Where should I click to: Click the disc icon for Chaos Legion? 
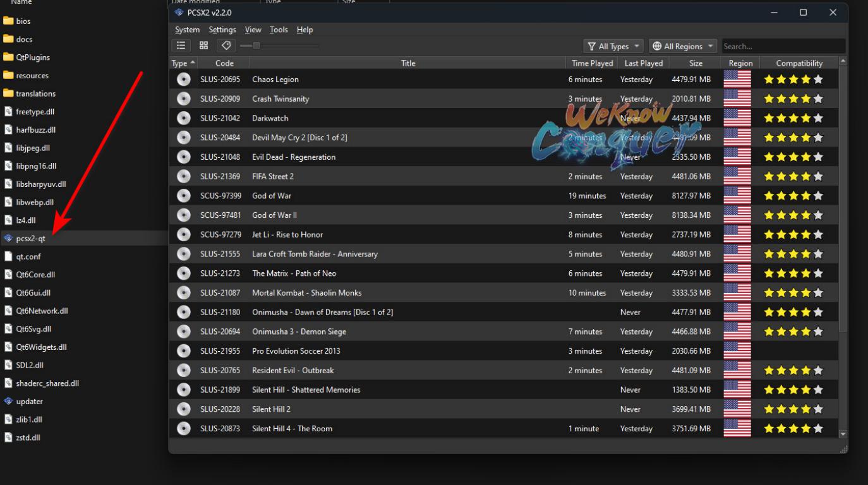tap(184, 80)
